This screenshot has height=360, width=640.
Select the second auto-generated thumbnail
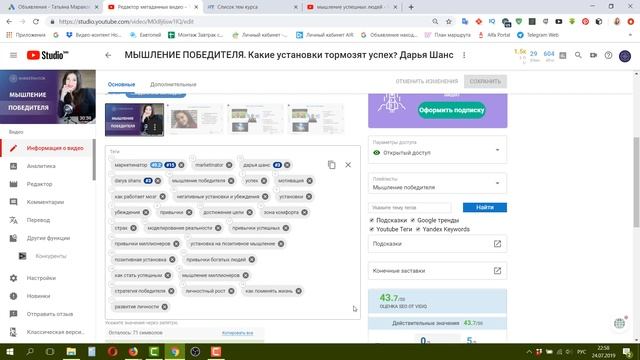click(255, 119)
